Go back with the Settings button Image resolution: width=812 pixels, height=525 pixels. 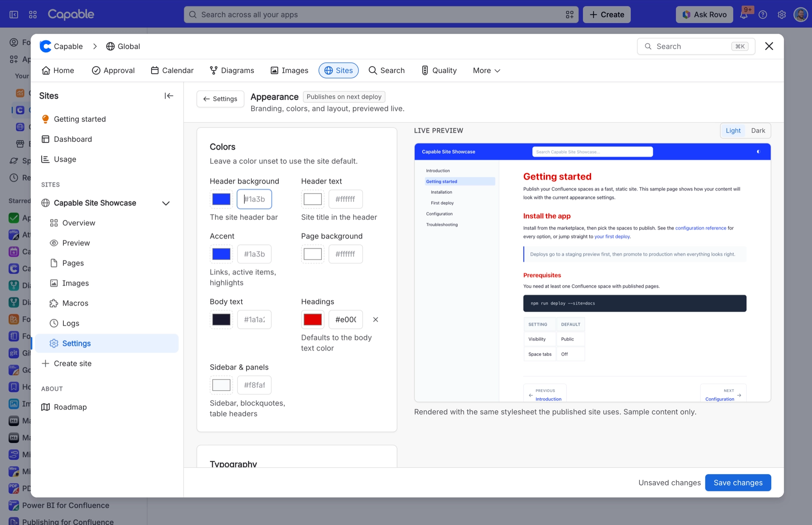point(220,99)
